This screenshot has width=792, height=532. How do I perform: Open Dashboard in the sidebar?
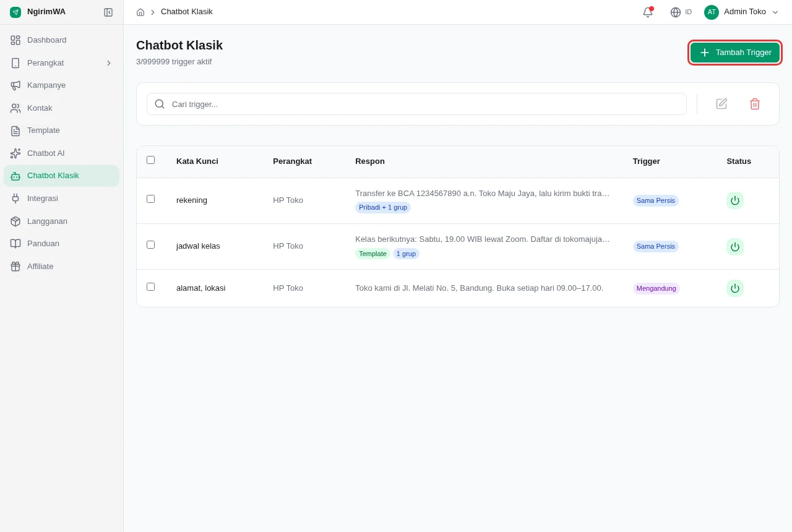(62, 40)
